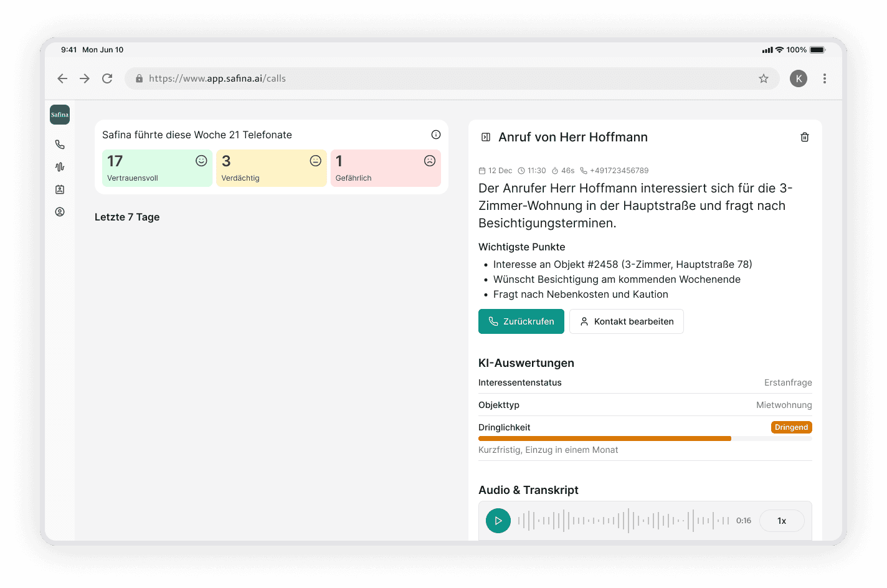Click the Dringend urgency badge
This screenshot has width=887, height=588.
click(x=792, y=427)
